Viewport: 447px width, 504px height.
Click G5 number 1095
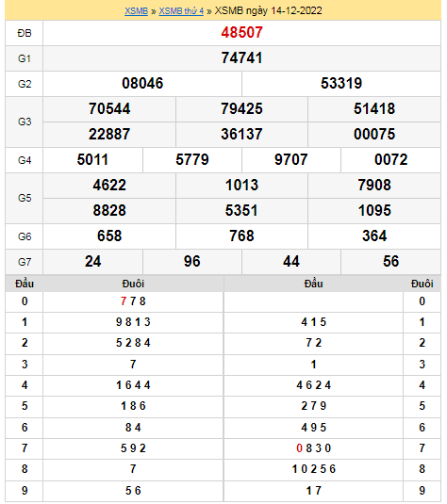(374, 210)
